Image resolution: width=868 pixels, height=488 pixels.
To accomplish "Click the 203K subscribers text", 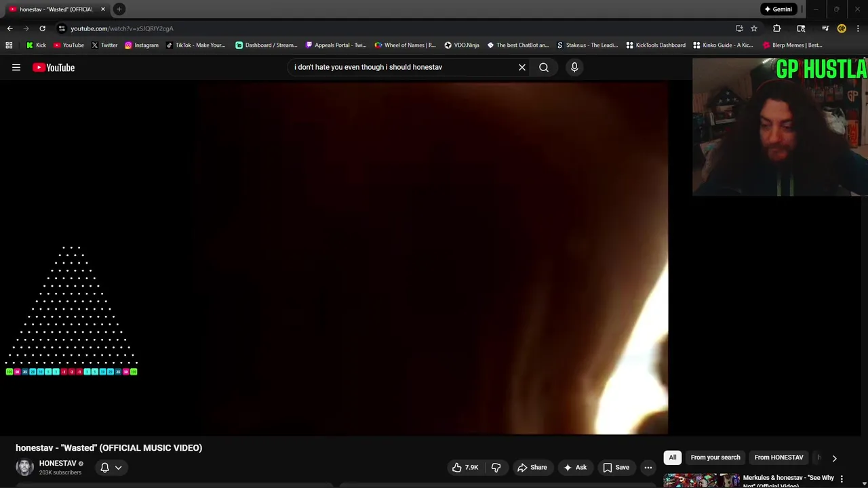I will tap(60, 472).
